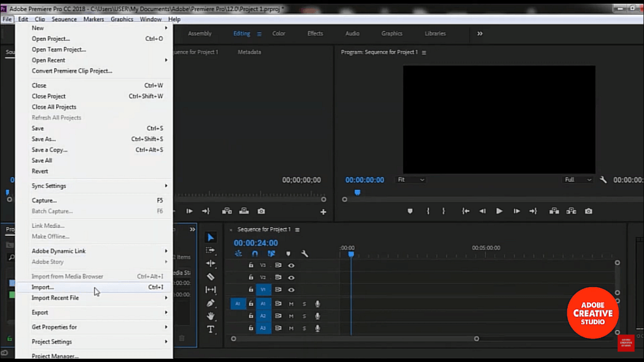The height and width of the screenshot is (362, 644).
Task: Select the Hand tool
Action: (x=210, y=316)
